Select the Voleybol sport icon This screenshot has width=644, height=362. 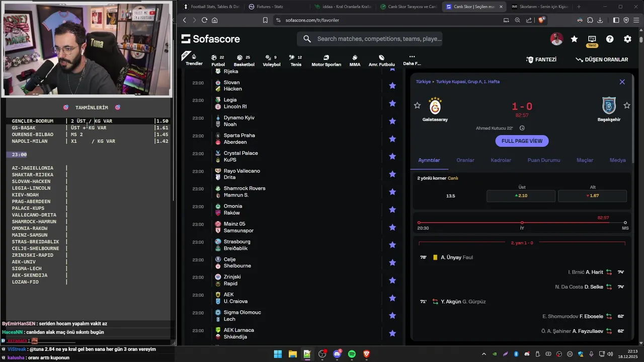(271, 60)
